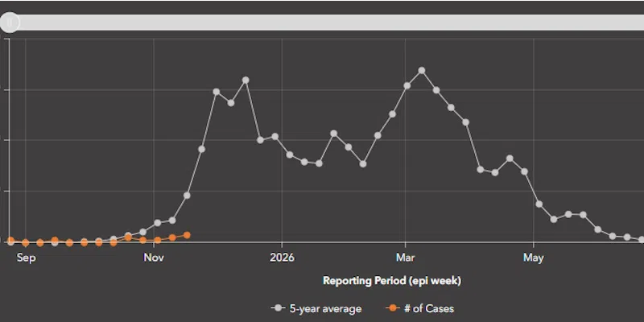Select the highest 5-year average point in March
The image size is (644, 322).
[422, 71]
